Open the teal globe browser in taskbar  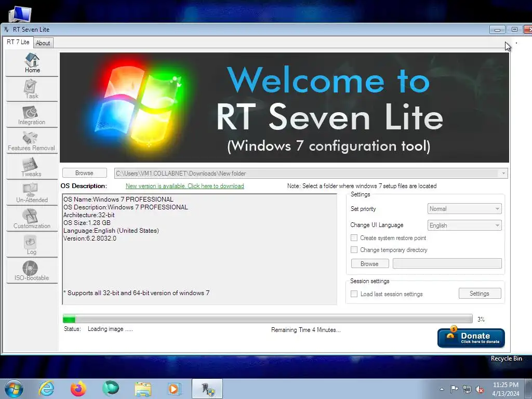[x=111, y=388]
